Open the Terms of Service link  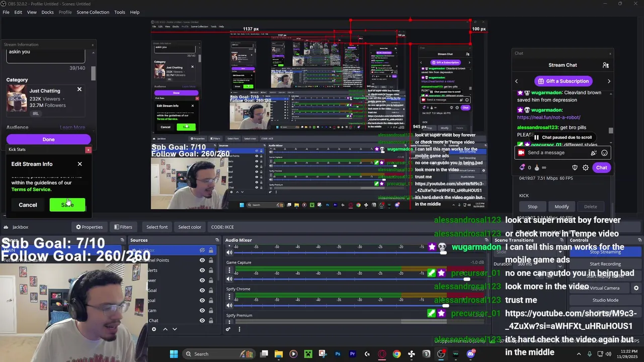pyautogui.click(x=31, y=190)
